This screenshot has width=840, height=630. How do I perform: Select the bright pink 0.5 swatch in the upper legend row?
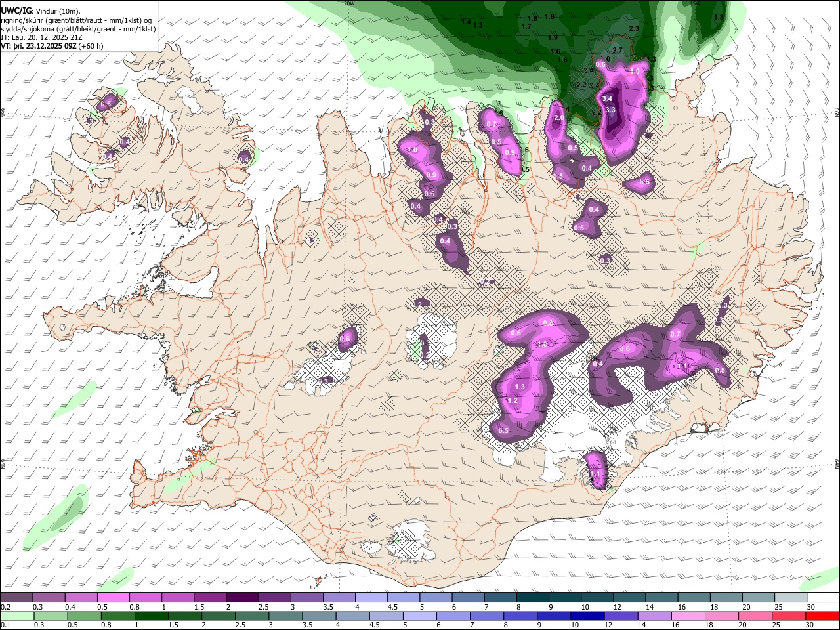pos(114,597)
